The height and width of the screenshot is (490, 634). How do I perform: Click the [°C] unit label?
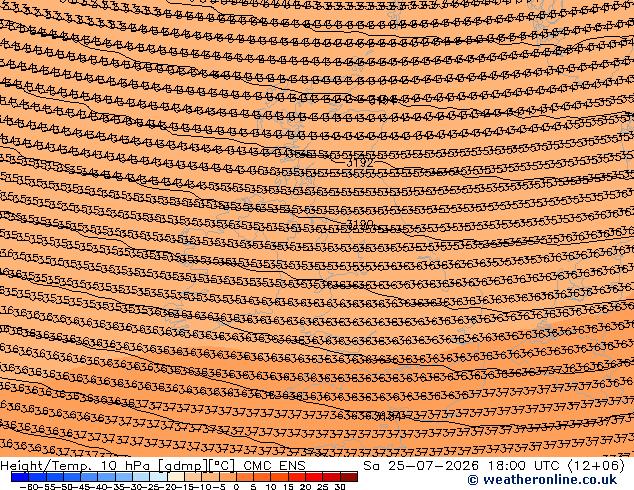pos(222,466)
